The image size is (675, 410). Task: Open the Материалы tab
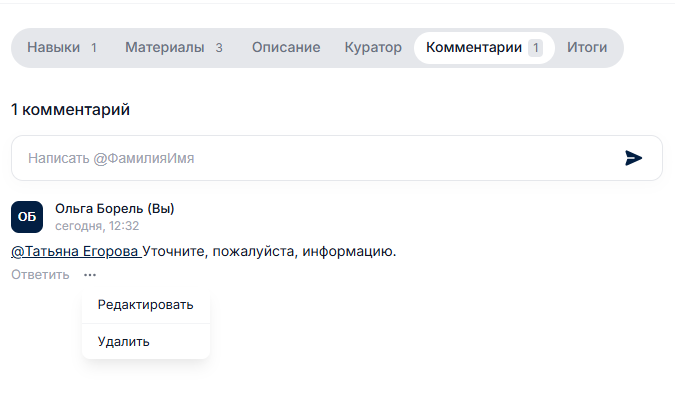click(173, 47)
